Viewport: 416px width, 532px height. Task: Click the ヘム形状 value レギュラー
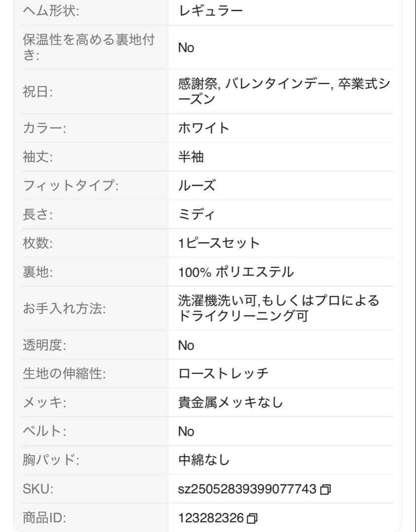coord(210,11)
